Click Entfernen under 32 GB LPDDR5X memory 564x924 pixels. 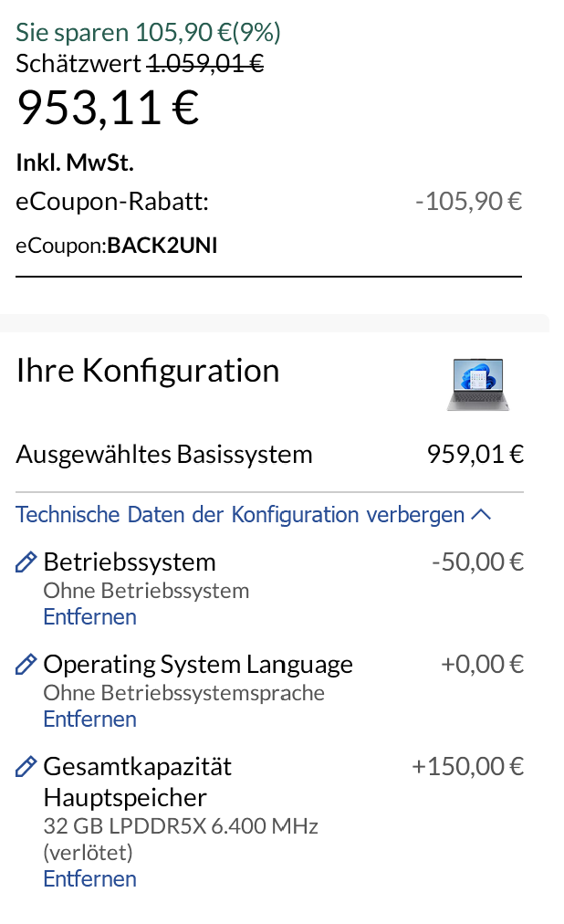click(x=89, y=879)
